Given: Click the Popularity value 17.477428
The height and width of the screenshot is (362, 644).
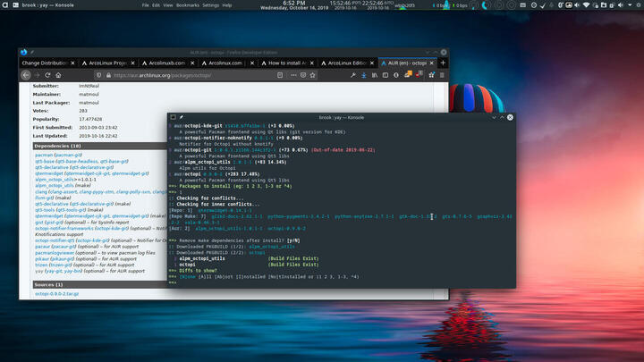Looking at the screenshot, I should tap(90, 119).
